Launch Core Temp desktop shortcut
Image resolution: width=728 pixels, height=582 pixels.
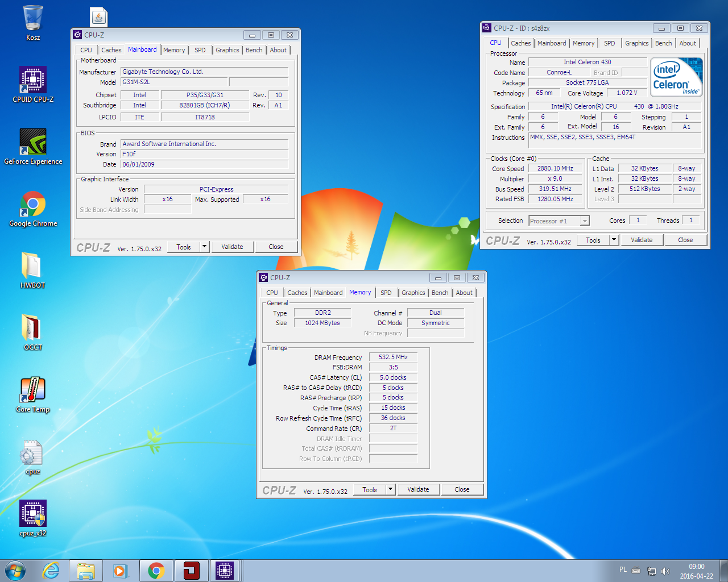click(33, 394)
